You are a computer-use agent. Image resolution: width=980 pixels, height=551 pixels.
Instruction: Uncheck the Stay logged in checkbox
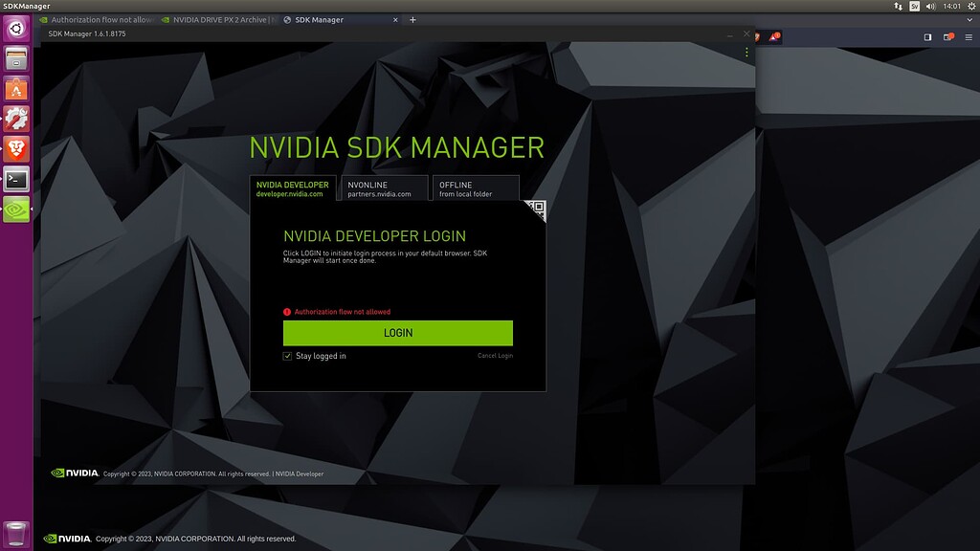(x=287, y=356)
